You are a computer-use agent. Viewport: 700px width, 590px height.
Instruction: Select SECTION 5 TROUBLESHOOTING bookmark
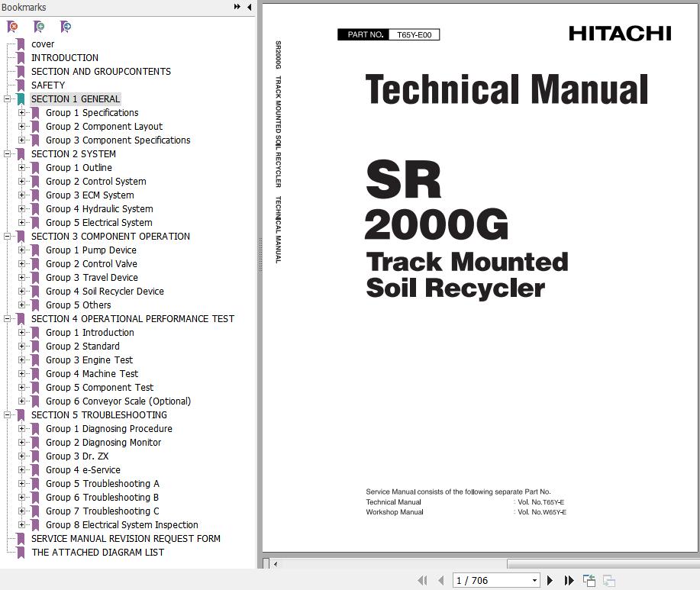tap(99, 415)
